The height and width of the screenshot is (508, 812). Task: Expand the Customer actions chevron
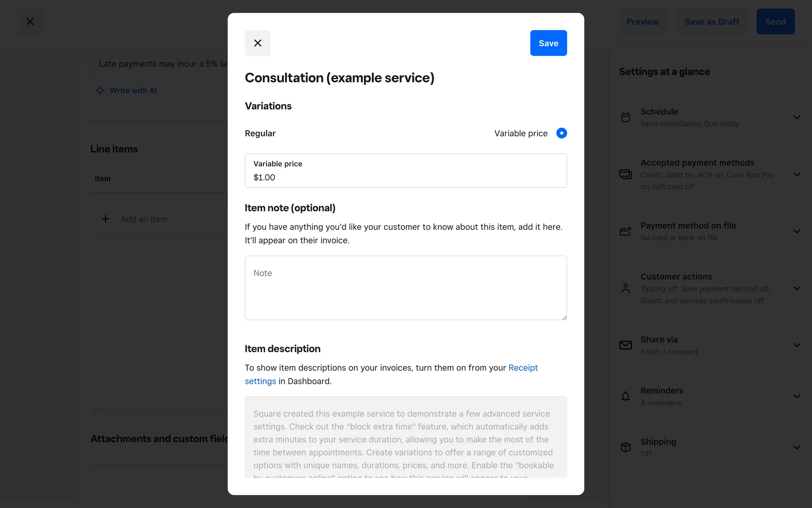point(797,288)
